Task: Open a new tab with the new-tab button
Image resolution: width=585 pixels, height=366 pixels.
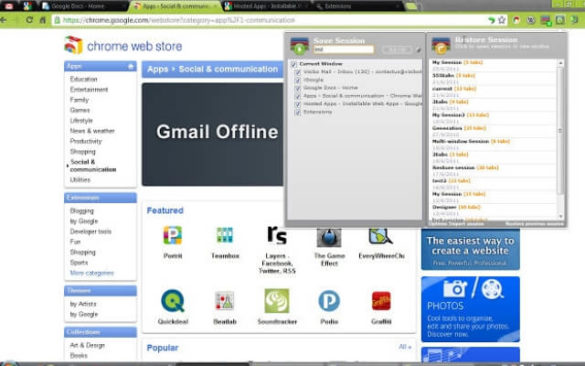Action: [410, 6]
